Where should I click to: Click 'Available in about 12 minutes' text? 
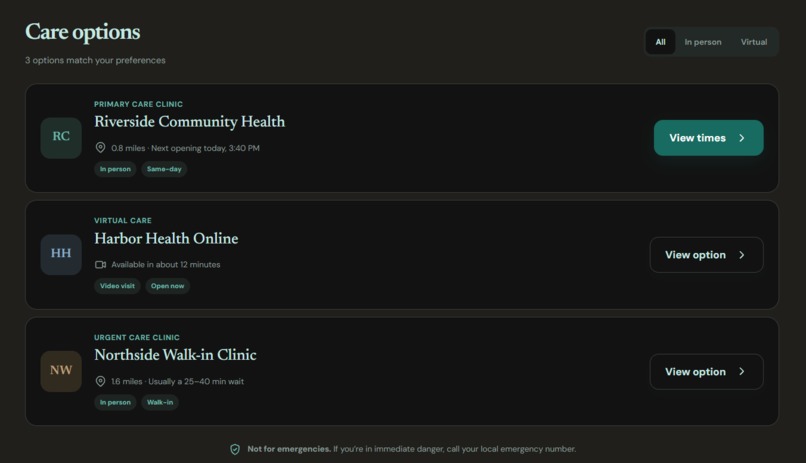tap(166, 265)
